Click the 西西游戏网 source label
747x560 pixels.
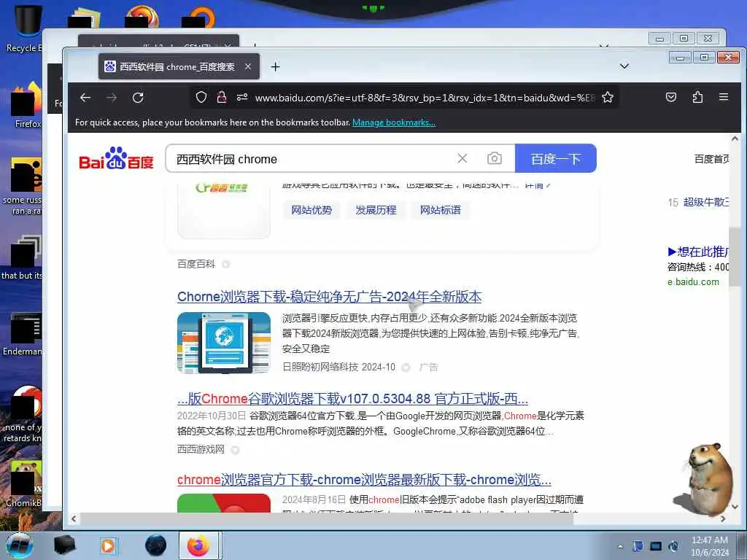tap(201, 449)
